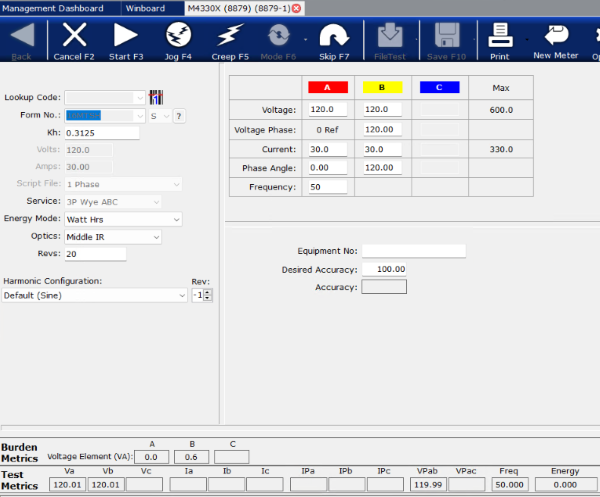The width and height of the screenshot is (600, 497).
Task: Select the Creep F5 lightning icon
Action: 230,36
